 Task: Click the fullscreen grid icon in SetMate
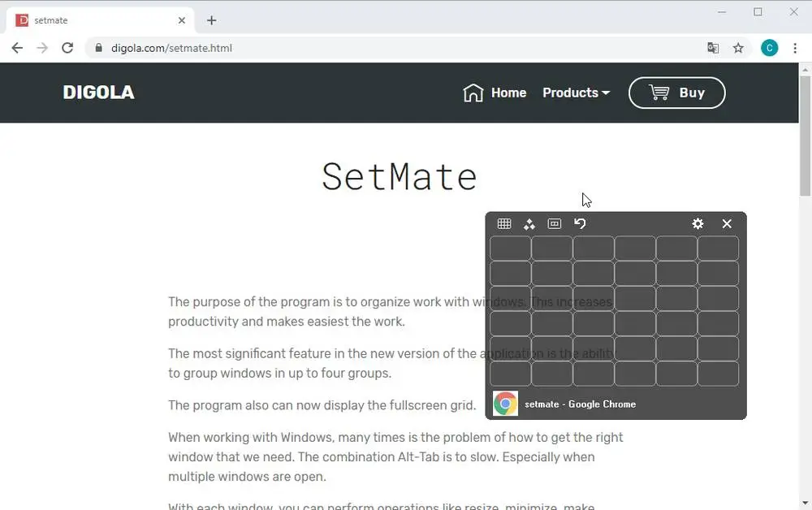555,224
